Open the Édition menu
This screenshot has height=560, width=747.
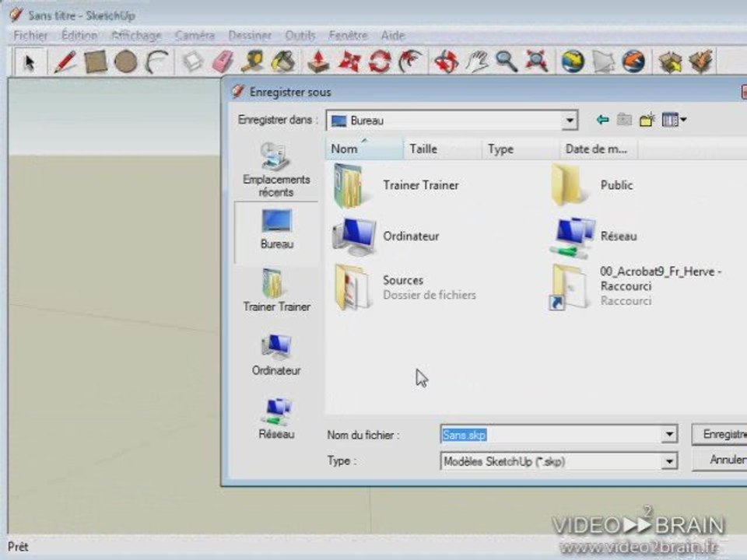(x=79, y=35)
